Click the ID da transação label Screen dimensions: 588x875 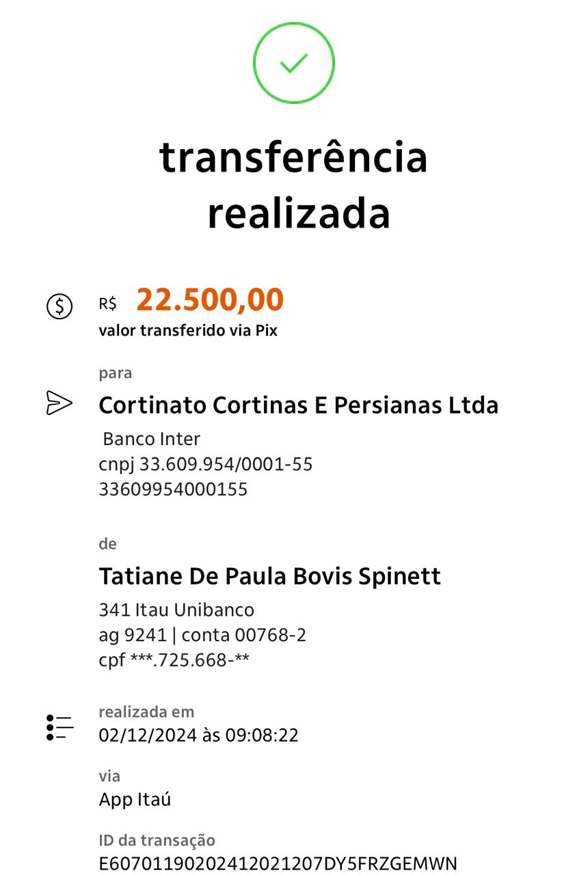coord(157,840)
